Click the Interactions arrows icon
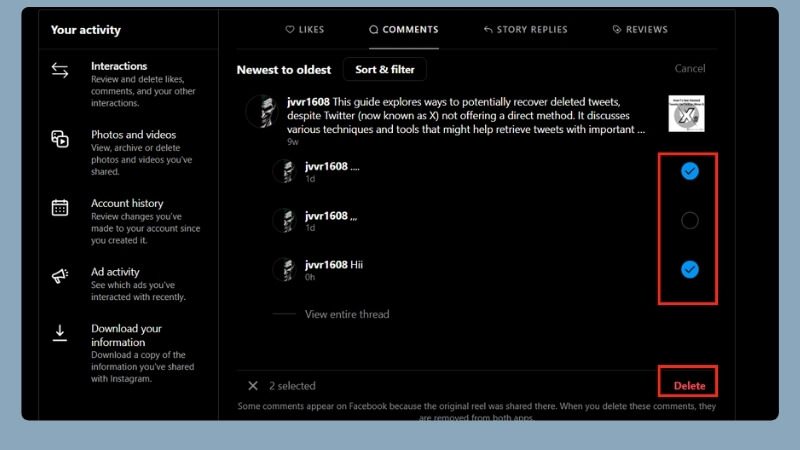Image resolution: width=800 pixels, height=450 pixels. (60, 71)
